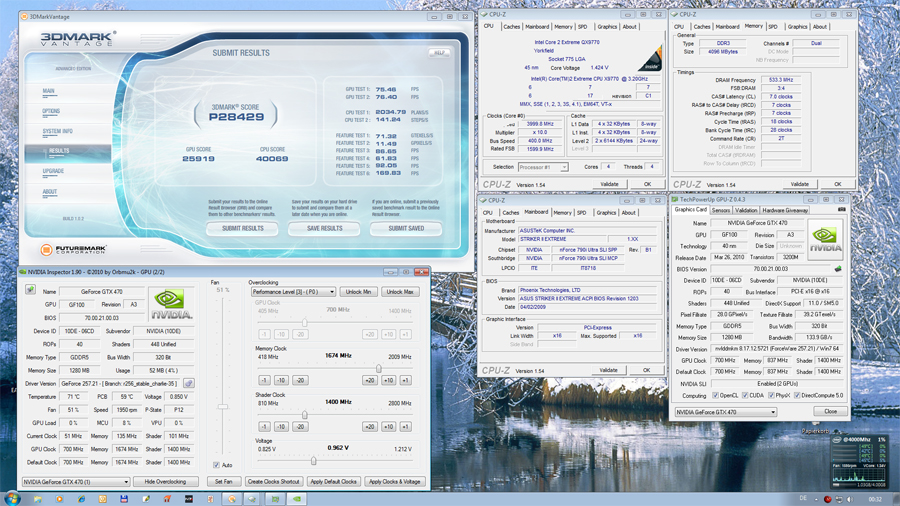The image size is (900, 506).
Task: Click Memory Clock +20 stepper button
Action: 370,380
